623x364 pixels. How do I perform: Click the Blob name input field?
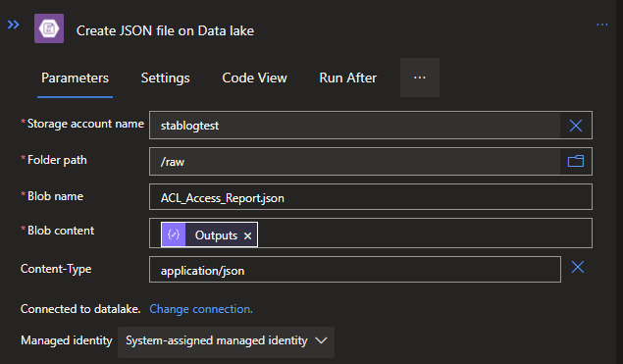tap(371, 196)
